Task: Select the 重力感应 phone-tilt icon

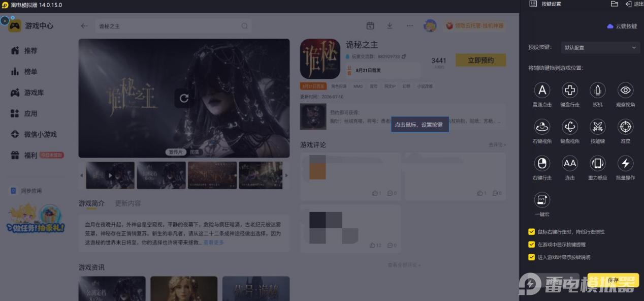Action: pyautogui.click(x=598, y=163)
